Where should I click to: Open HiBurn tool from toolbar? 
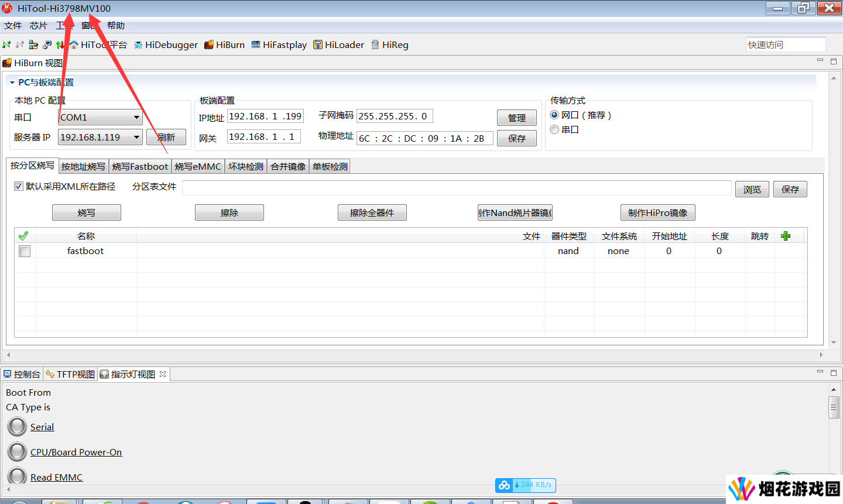pos(225,44)
